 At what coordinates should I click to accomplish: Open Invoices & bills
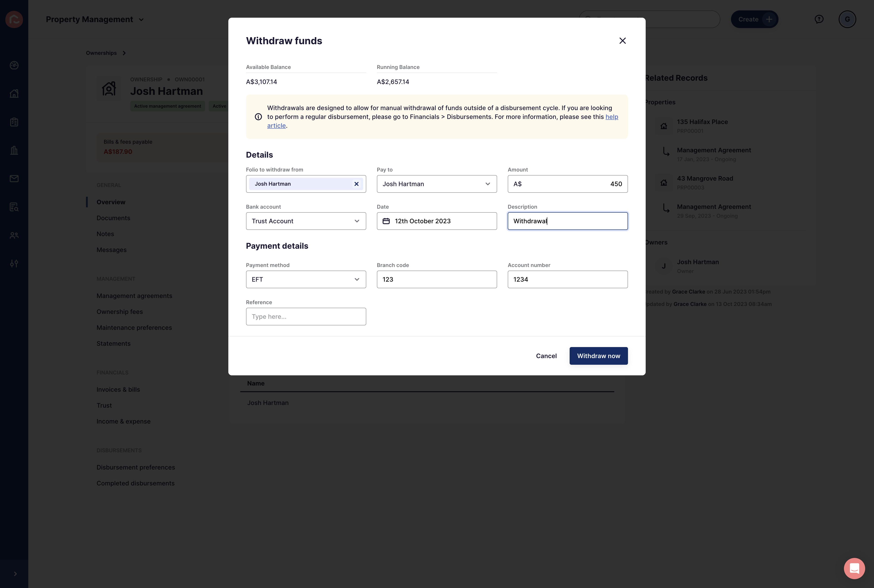[x=118, y=390]
